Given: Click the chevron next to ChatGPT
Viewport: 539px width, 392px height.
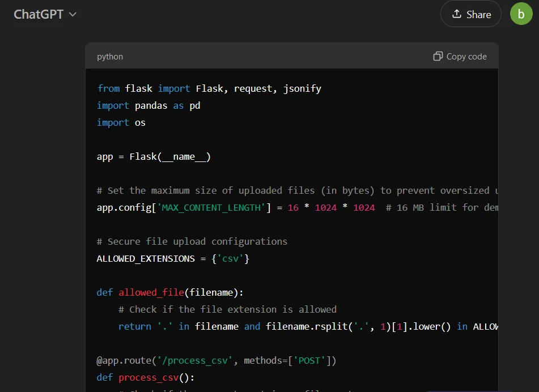Looking at the screenshot, I should pos(73,14).
